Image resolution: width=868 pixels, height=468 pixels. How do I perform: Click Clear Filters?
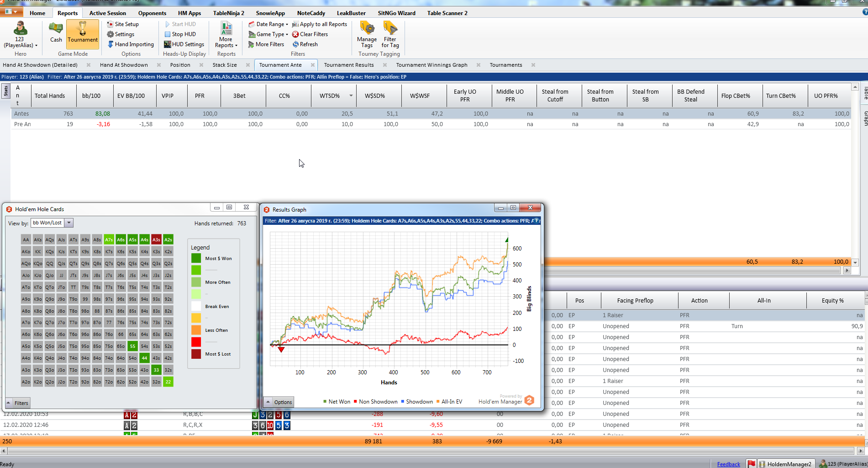(x=310, y=34)
